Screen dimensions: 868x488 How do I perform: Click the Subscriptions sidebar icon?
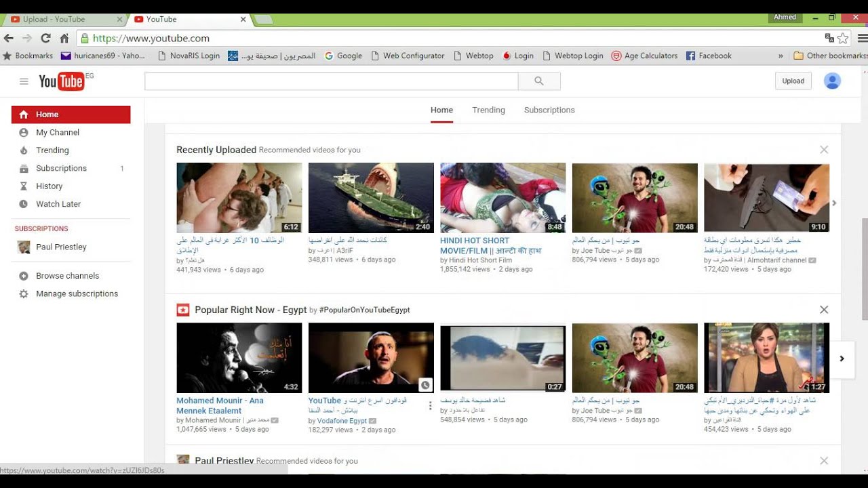(24, 169)
